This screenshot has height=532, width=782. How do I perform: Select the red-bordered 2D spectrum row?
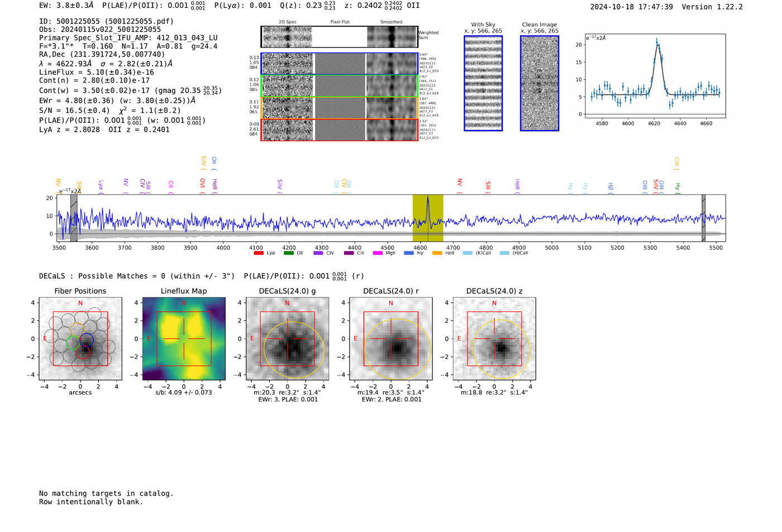(340, 130)
